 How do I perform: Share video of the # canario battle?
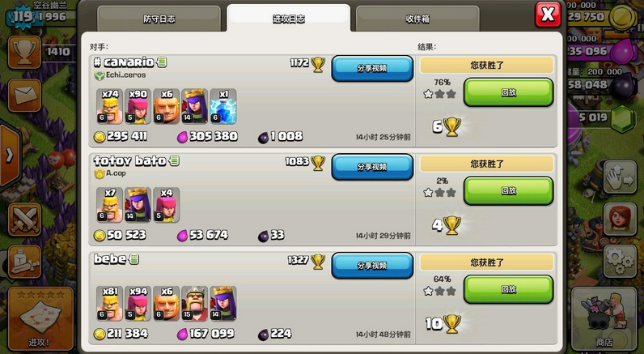[x=372, y=68]
